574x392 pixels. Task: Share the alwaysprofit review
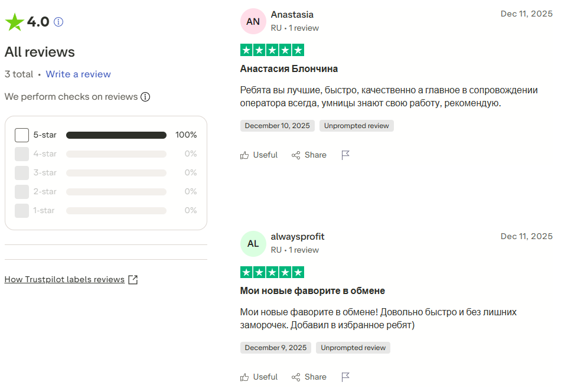309,377
